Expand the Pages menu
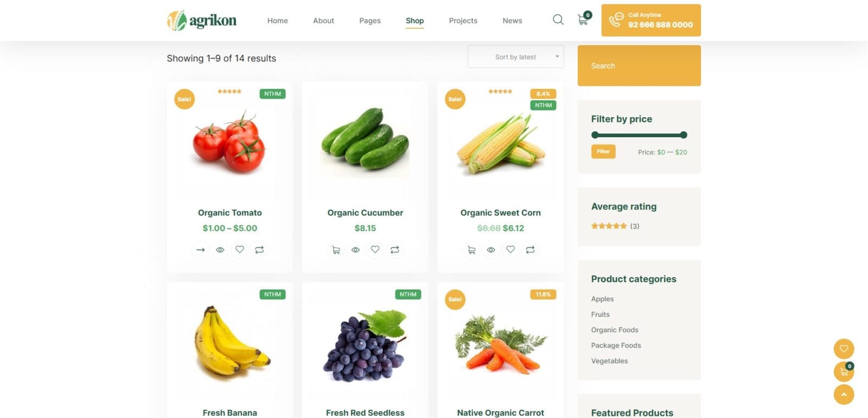The height and width of the screenshot is (418, 868). pos(370,21)
